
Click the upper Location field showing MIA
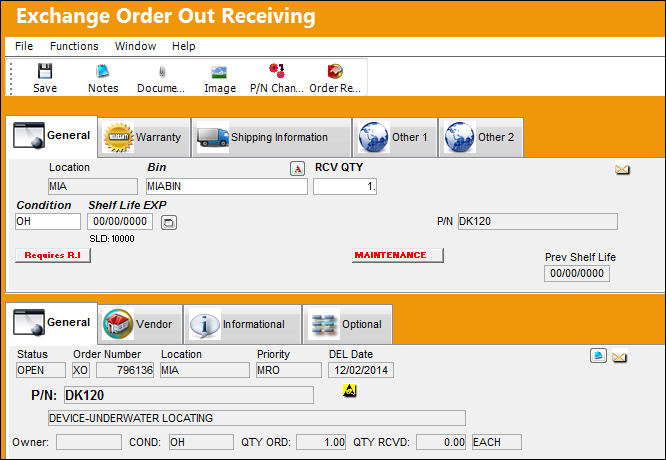pyautogui.click(x=93, y=186)
